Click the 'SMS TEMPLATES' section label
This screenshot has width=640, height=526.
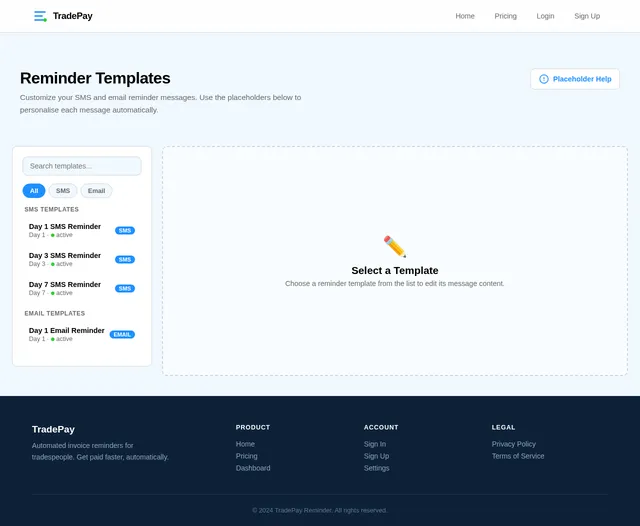pos(51,209)
